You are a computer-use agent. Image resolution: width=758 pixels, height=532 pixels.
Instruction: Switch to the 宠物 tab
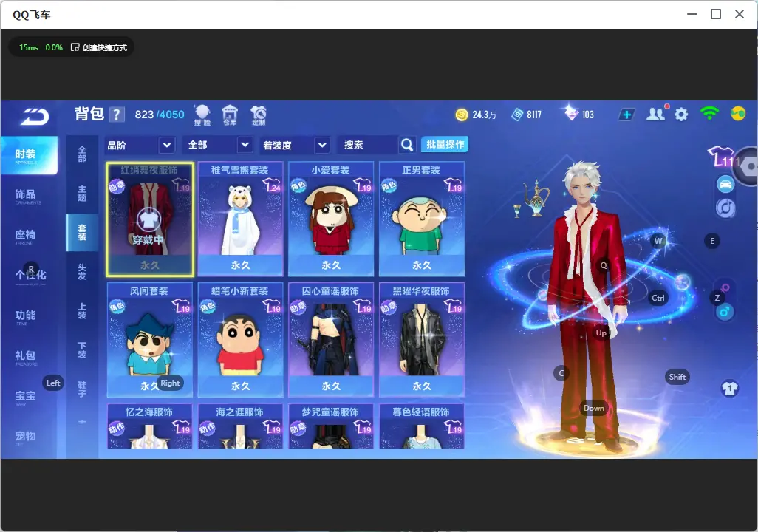25,437
